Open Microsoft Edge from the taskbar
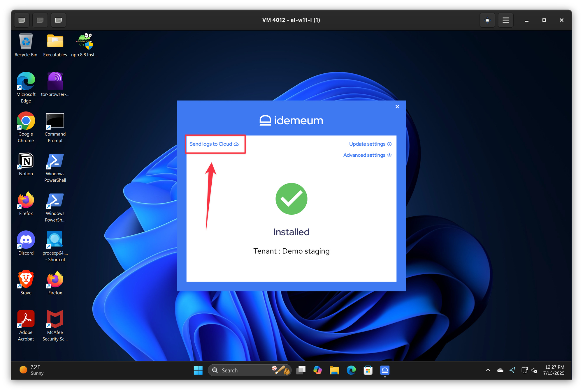583x392 pixels. (x=351, y=370)
